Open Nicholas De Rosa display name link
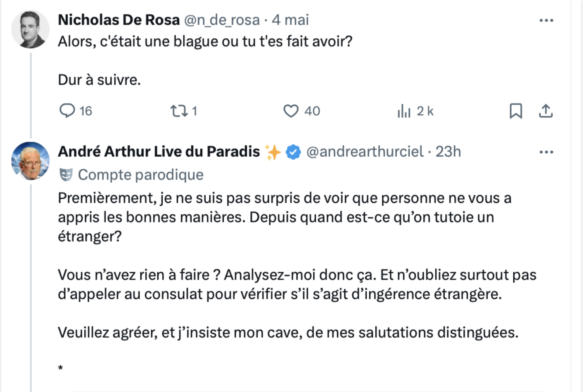 tap(119, 20)
